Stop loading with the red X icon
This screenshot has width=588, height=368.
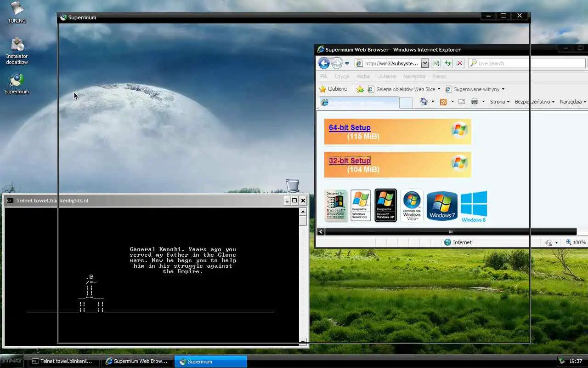pyautogui.click(x=459, y=63)
